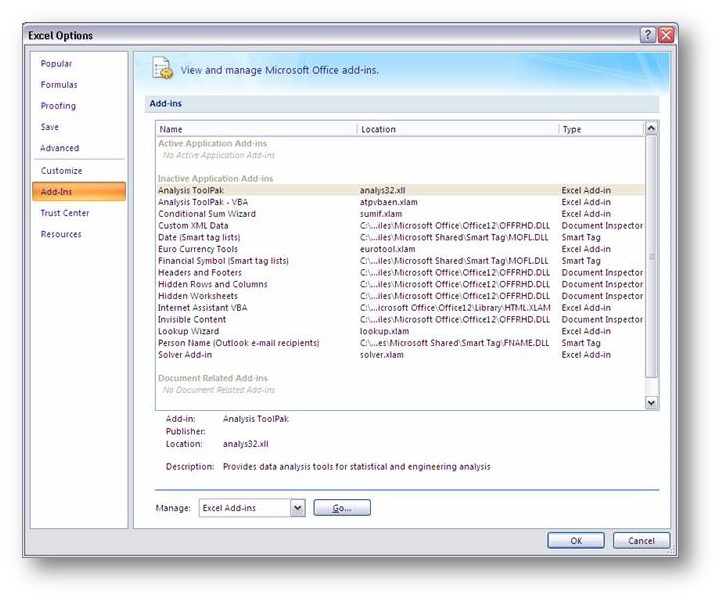
Task: Click the Help question mark button
Action: click(648, 35)
